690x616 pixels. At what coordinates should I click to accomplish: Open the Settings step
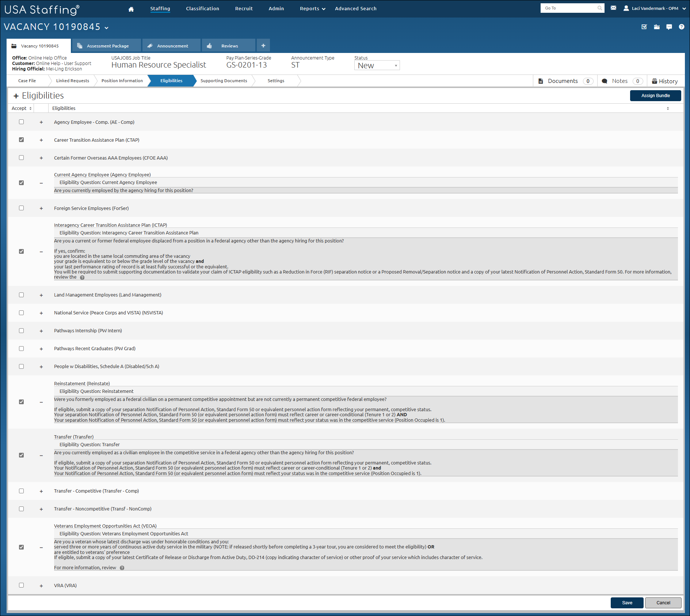276,81
